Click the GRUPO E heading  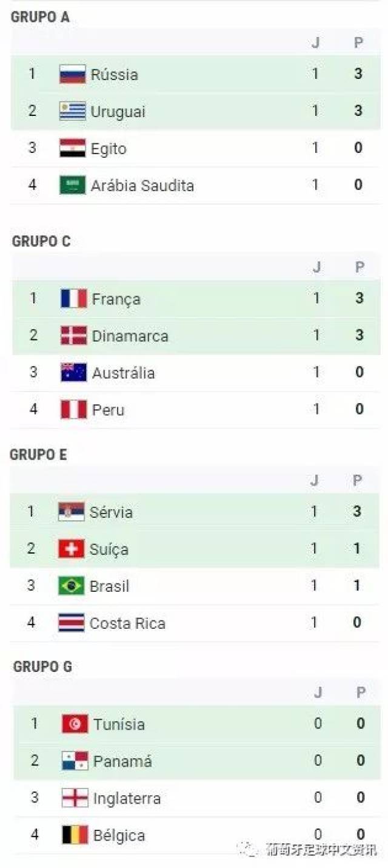click(38, 455)
